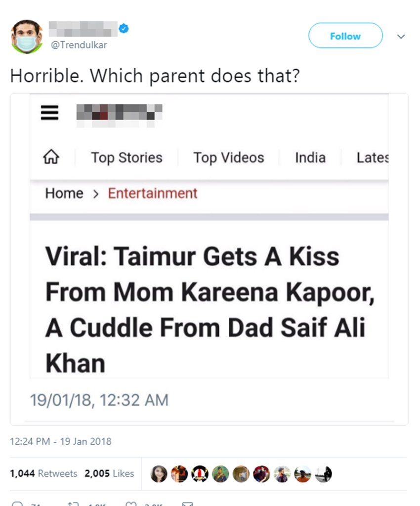Open the Entertainment breadcrumb link
The width and height of the screenshot is (420, 506).
click(153, 193)
